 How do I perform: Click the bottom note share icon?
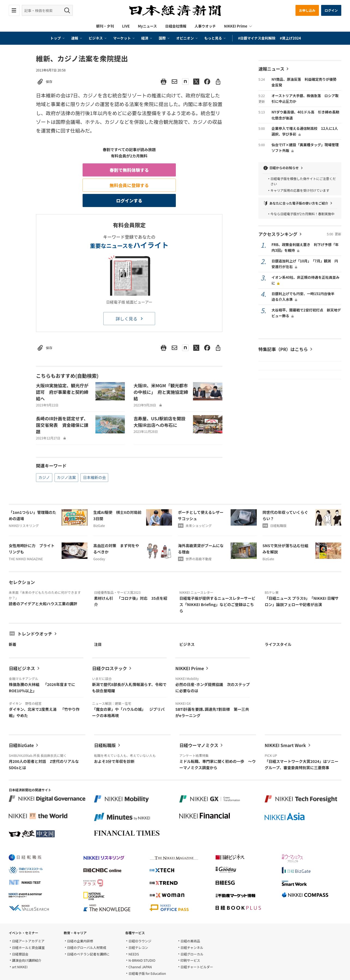coord(185,348)
